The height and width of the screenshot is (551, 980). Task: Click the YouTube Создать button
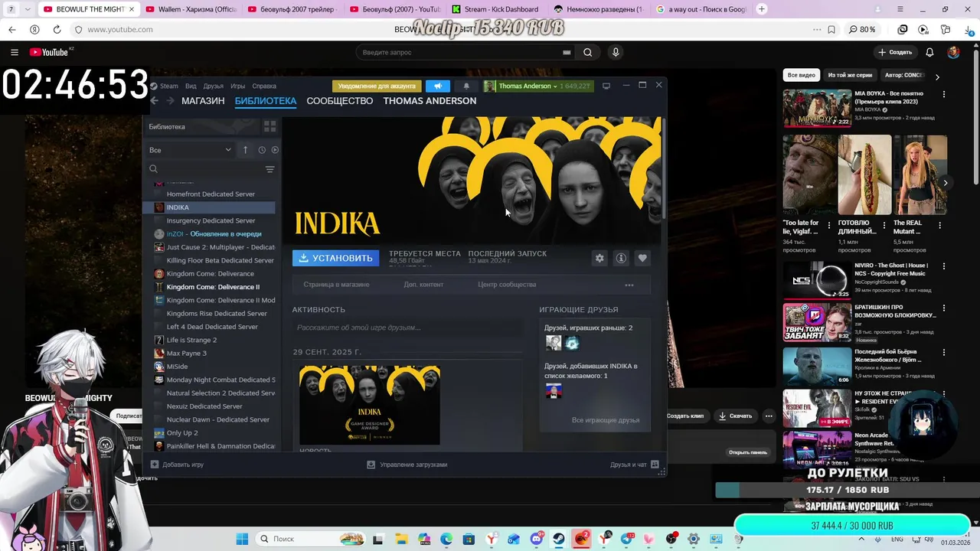pyautogui.click(x=895, y=52)
